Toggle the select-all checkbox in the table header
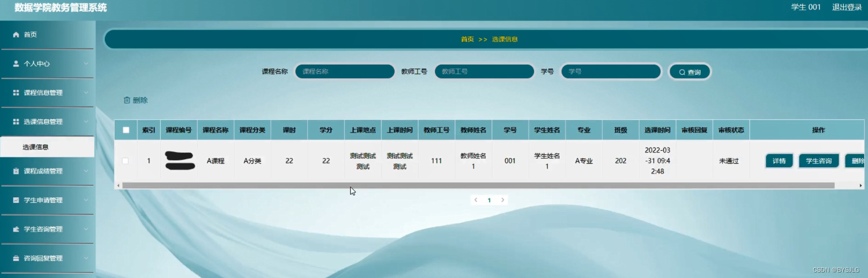 click(x=126, y=130)
